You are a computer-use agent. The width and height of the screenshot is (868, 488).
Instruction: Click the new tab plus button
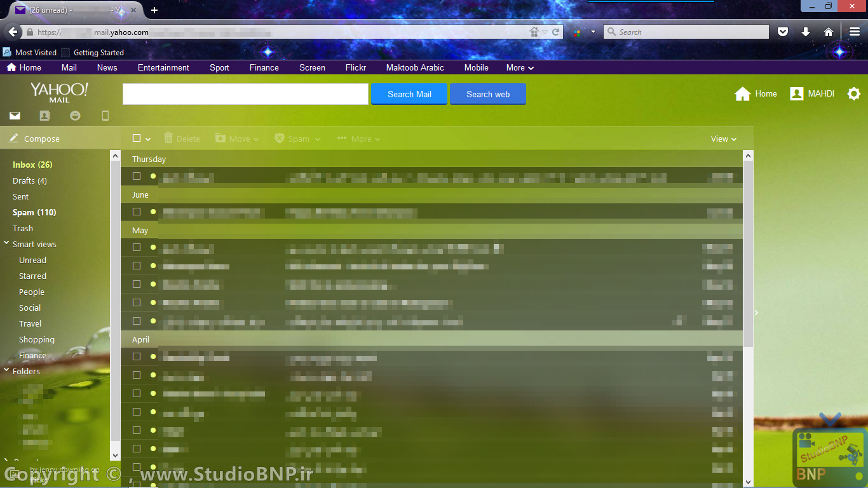(x=154, y=10)
